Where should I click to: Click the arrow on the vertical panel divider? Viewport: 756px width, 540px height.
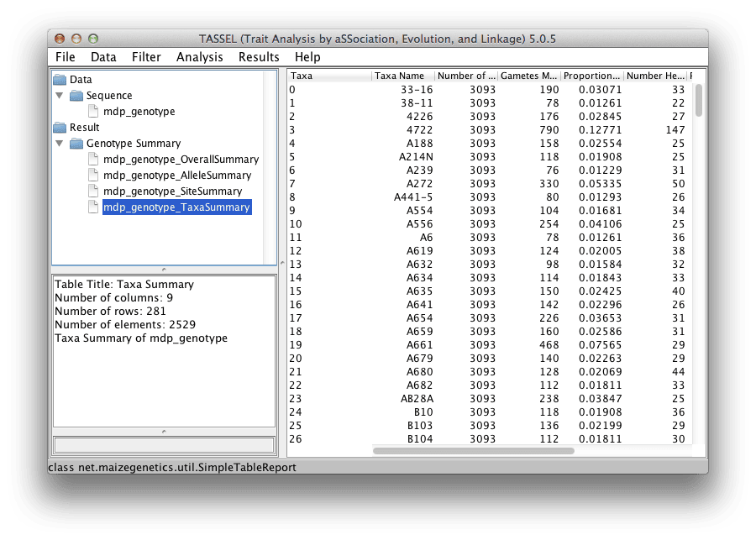pos(282,263)
